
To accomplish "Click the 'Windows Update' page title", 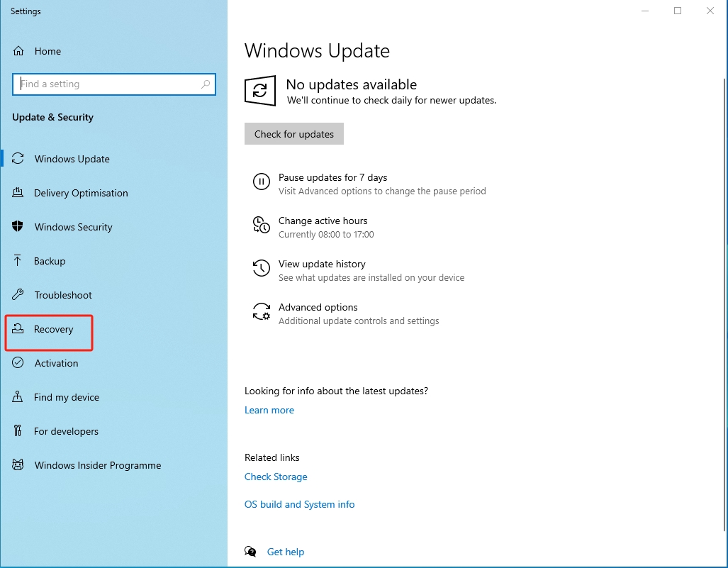I will [317, 50].
